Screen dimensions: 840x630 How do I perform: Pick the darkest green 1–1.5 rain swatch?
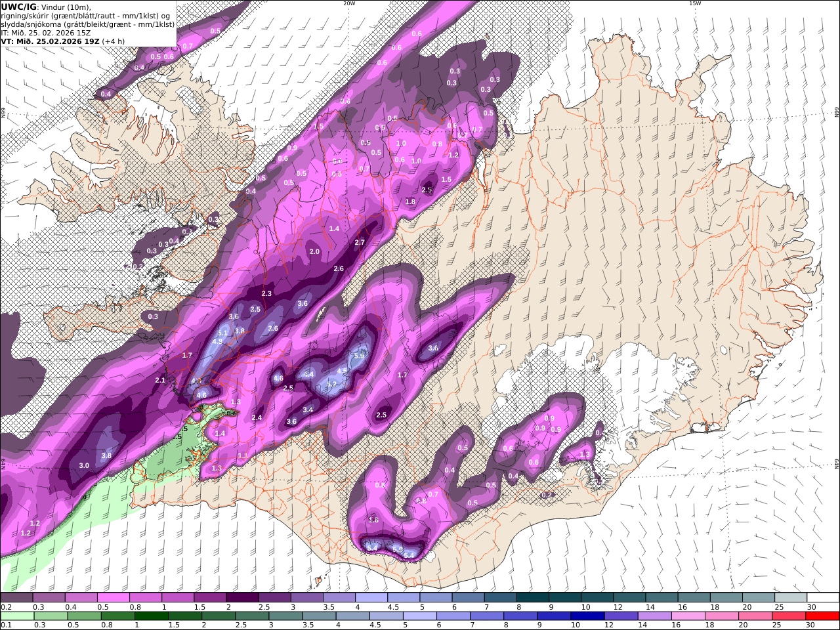coord(152,616)
